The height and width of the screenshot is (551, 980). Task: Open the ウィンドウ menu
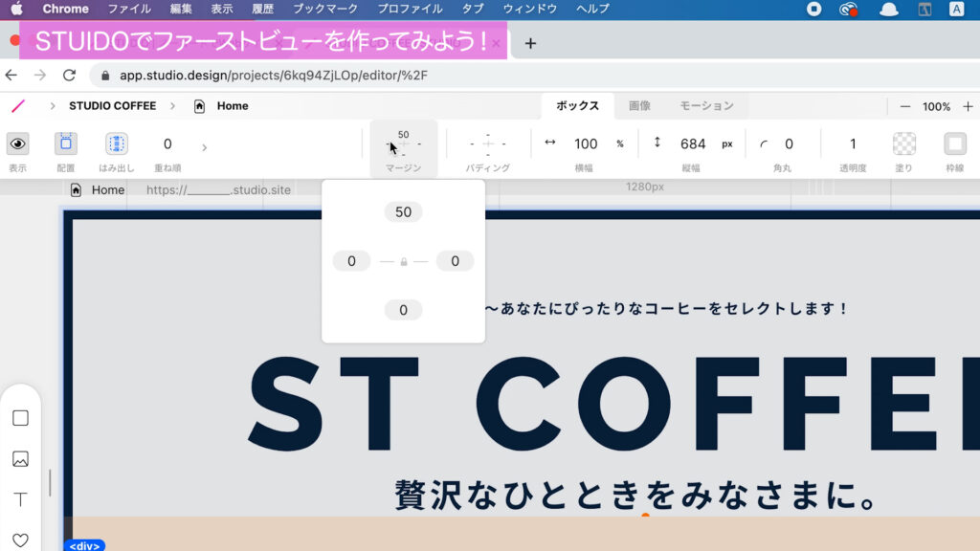pyautogui.click(x=530, y=9)
